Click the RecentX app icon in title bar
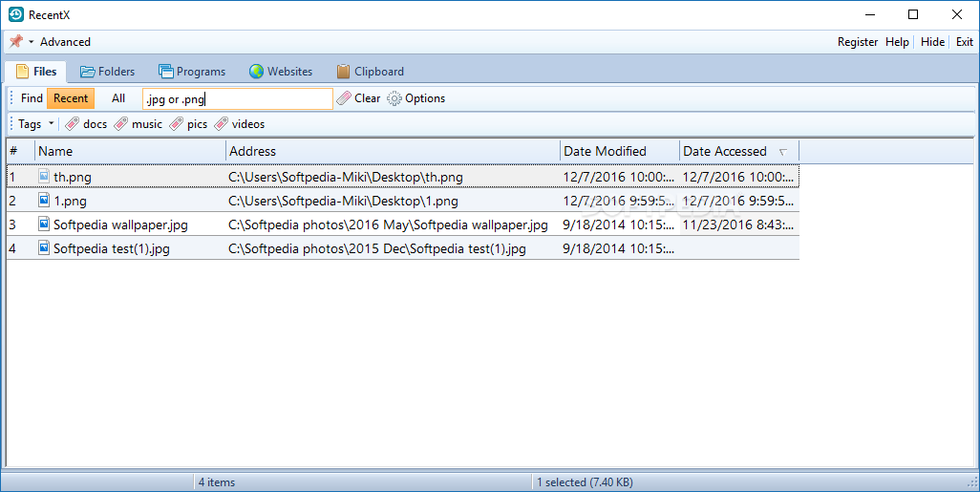 click(x=15, y=14)
